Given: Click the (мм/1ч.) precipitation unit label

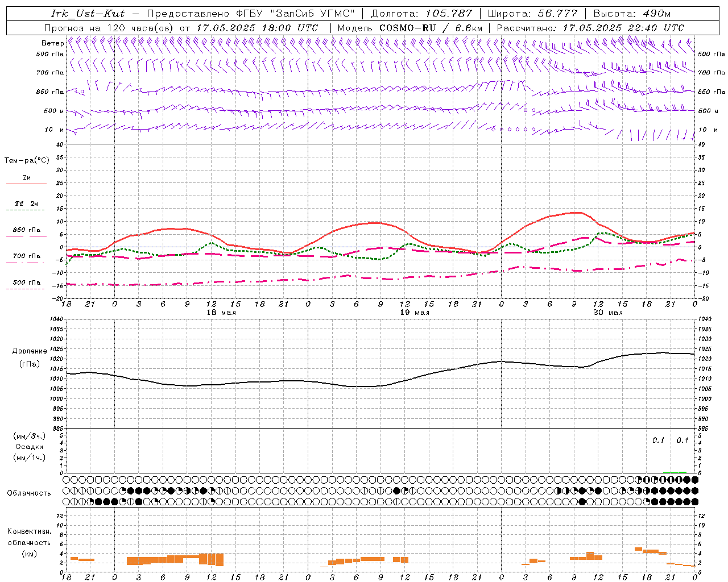Looking at the screenshot, I should click(30, 458).
